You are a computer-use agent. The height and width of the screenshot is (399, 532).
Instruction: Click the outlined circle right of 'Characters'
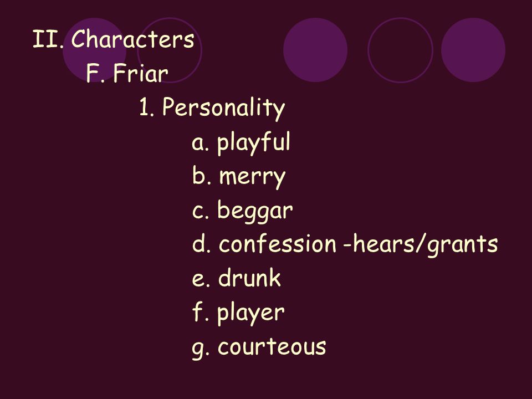tap(170, 50)
